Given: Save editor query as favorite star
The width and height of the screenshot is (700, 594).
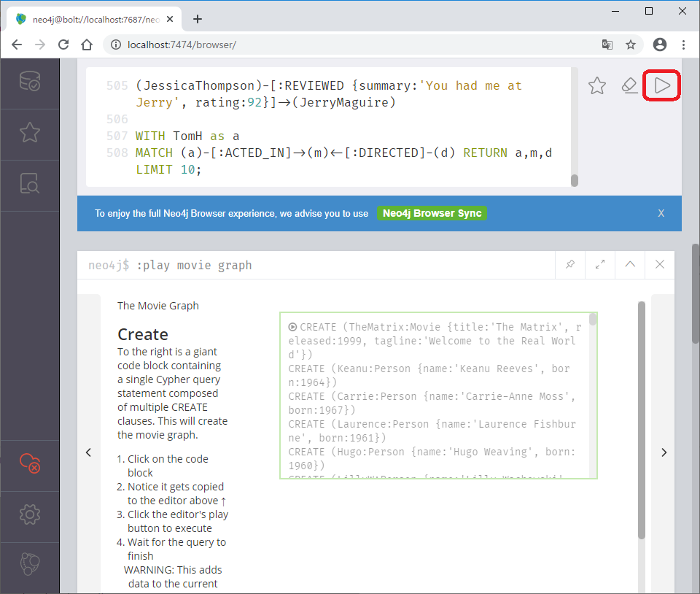Looking at the screenshot, I should pos(597,85).
